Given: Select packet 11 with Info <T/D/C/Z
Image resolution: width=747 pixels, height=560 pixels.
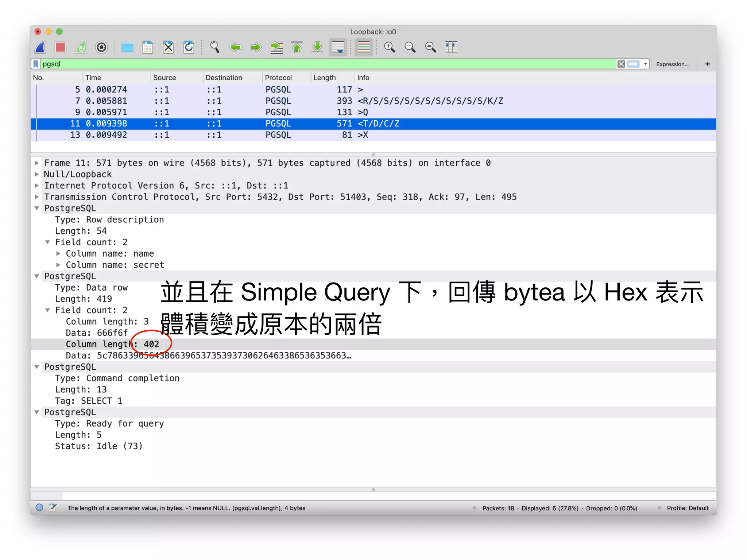Looking at the screenshot, I should click(373, 124).
